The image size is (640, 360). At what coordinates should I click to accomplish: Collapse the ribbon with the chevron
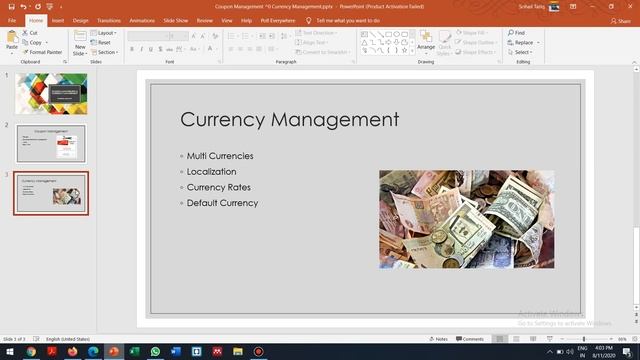[634, 62]
